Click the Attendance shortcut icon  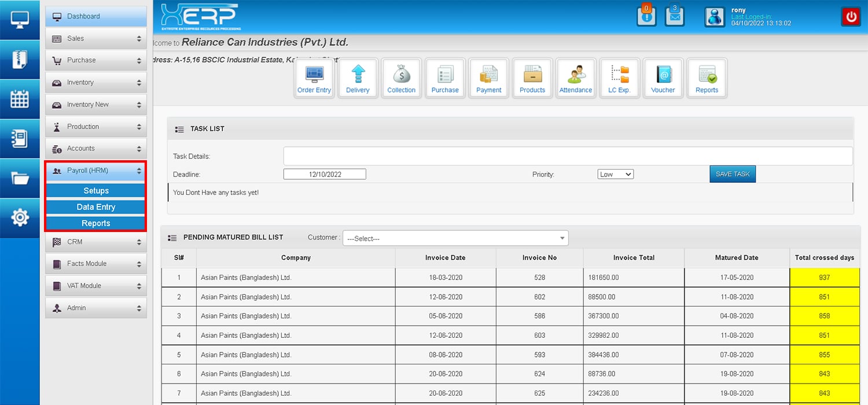point(575,78)
